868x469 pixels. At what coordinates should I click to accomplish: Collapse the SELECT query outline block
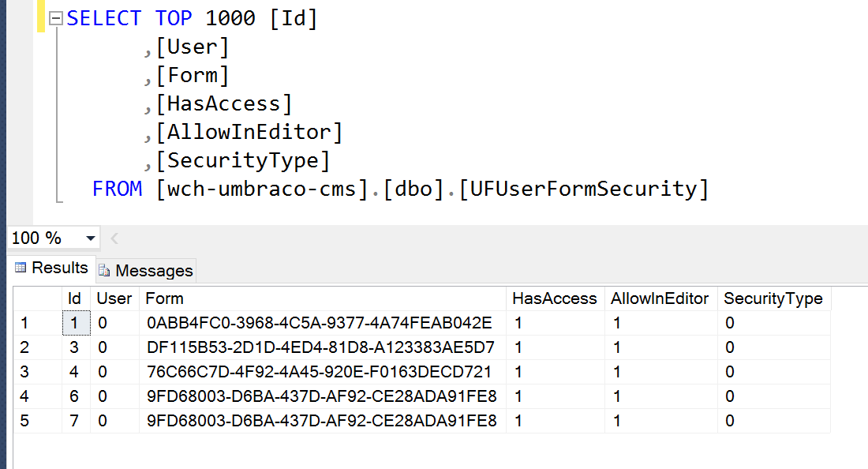click(55, 19)
